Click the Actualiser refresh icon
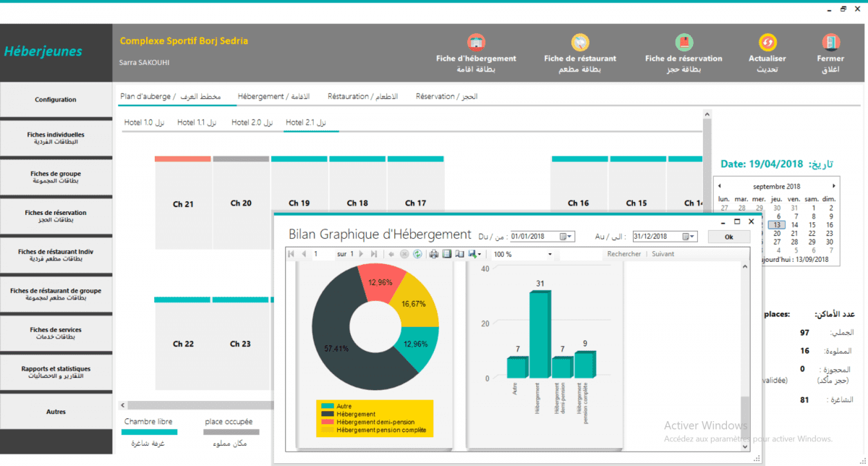 coord(767,42)
